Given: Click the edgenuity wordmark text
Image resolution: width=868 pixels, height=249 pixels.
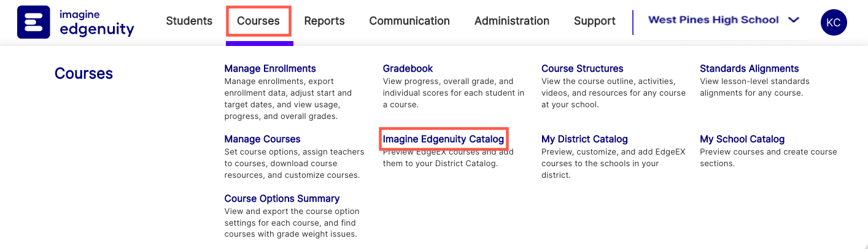Looking at the screenshot, I should coord(97,28).
